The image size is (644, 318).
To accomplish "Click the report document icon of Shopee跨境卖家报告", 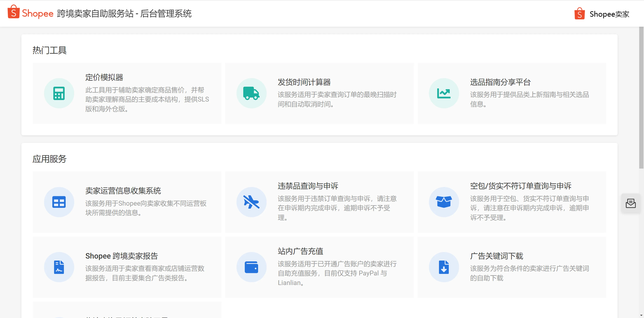I will click(x=59, y=267).
